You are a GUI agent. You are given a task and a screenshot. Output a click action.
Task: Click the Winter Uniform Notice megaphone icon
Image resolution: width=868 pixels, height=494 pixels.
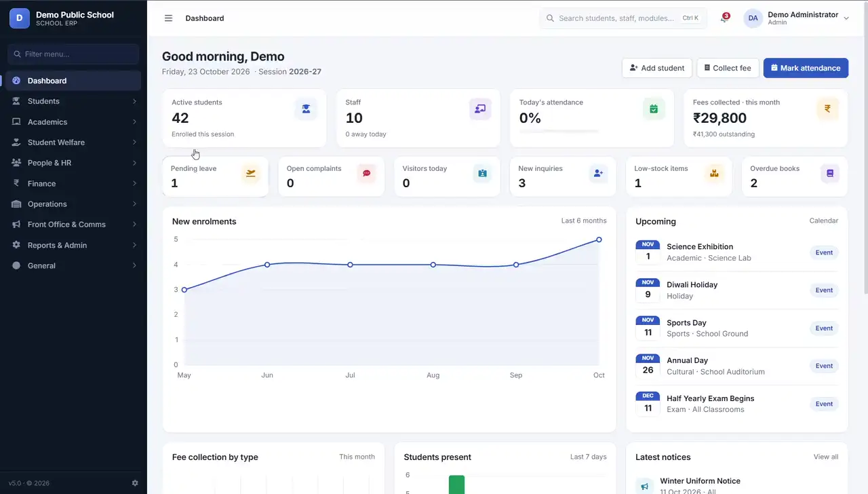(x=645, y=486)
